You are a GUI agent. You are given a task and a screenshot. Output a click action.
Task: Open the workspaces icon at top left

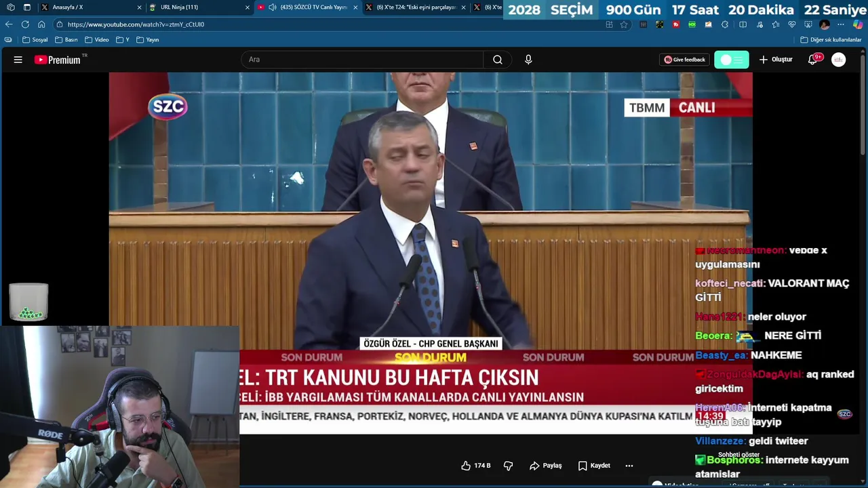[x=10, y=7]
